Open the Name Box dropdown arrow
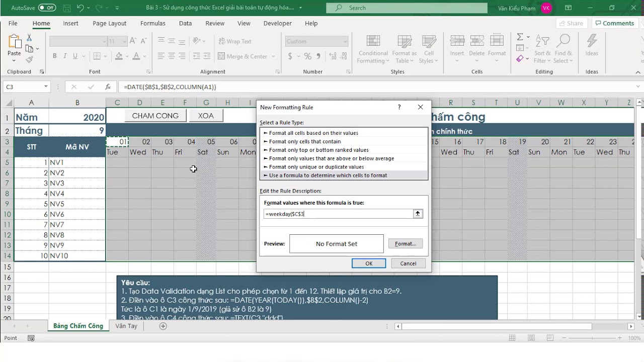Image resolution: width=644 pixels, height=362 pixels. tap(46, 87)
